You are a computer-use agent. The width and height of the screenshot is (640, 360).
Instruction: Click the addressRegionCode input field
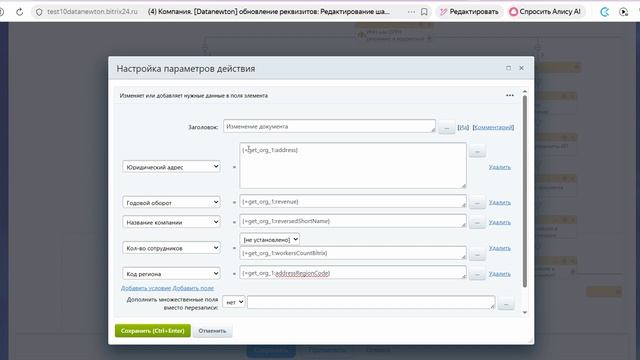[x=353, y=273]
